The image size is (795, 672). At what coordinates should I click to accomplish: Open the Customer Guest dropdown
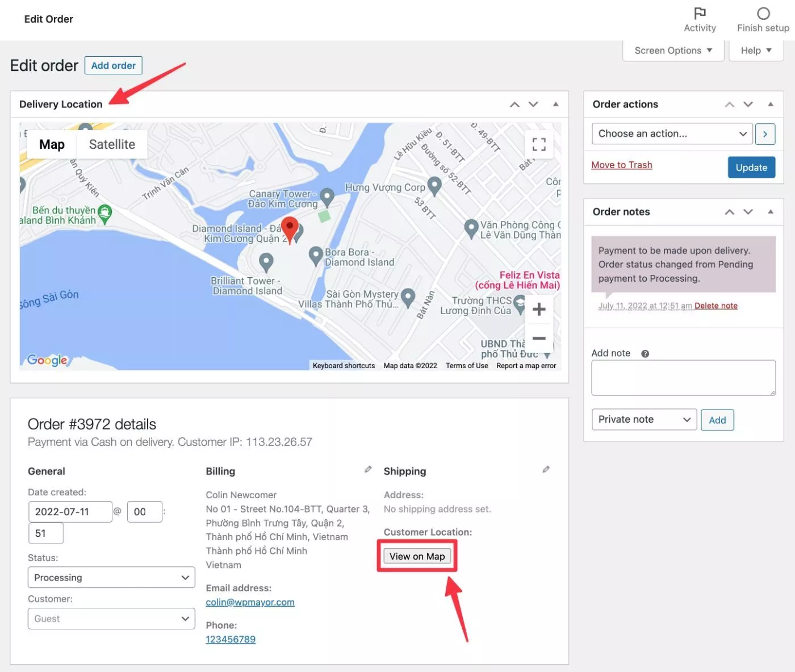[111, 619]
